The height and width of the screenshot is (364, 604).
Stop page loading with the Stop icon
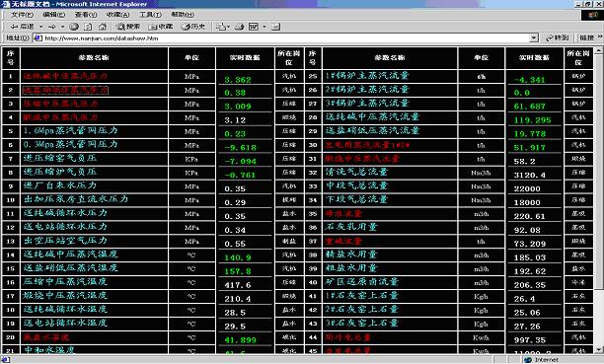coord(74,27)
